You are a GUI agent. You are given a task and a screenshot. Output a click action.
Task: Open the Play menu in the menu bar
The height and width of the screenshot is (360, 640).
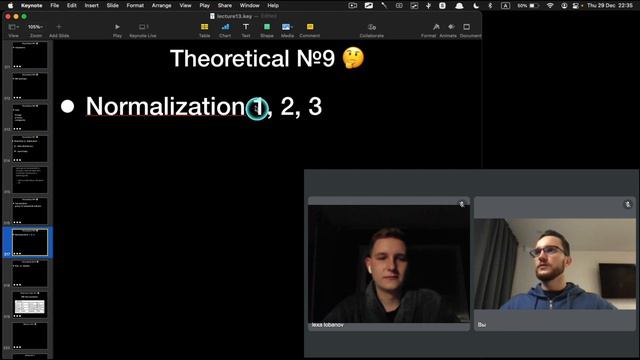[204, 5]
